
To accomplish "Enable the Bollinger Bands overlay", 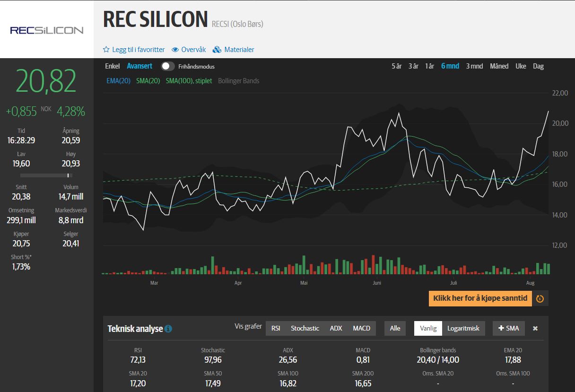I will (x=238, y=81).
